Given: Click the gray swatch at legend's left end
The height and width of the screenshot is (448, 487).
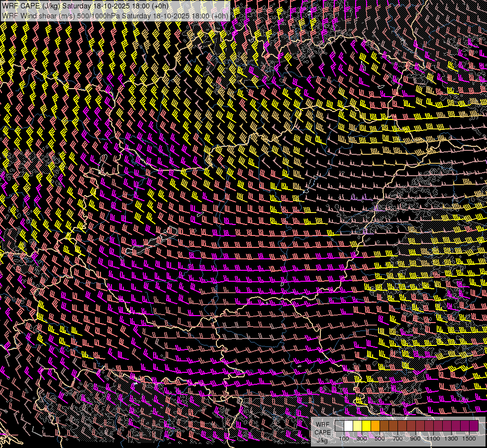Looking at the screenshot, I should 339,426.
